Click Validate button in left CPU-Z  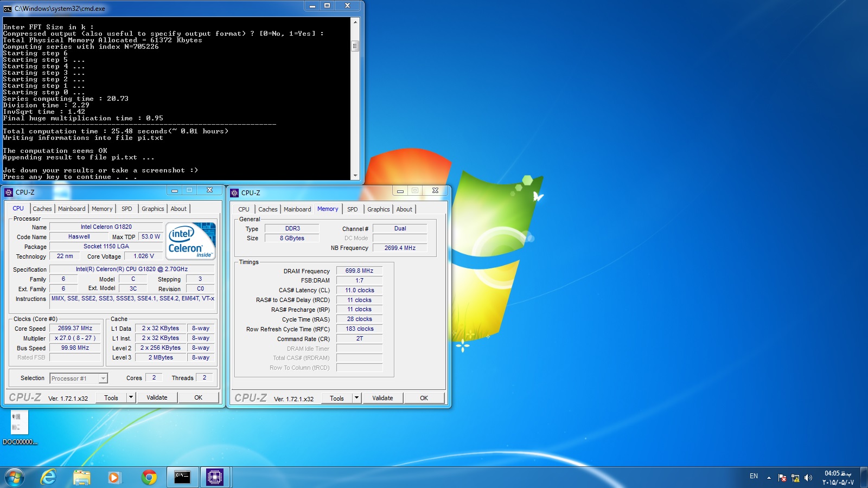click(157, 397)
